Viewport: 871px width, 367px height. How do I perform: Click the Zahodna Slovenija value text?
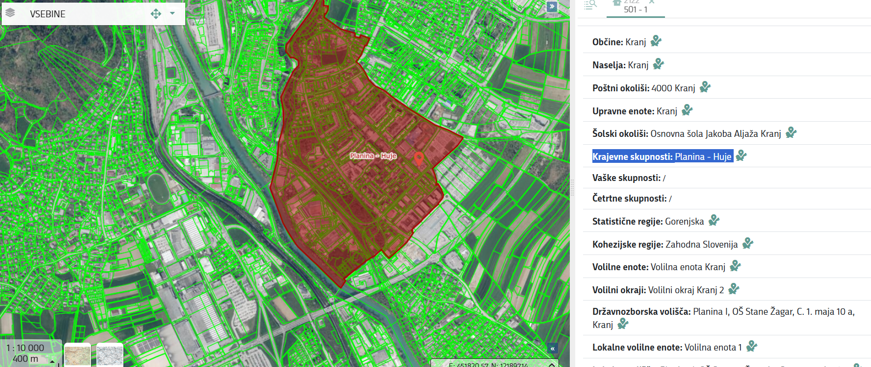click(x=703, y=244)
